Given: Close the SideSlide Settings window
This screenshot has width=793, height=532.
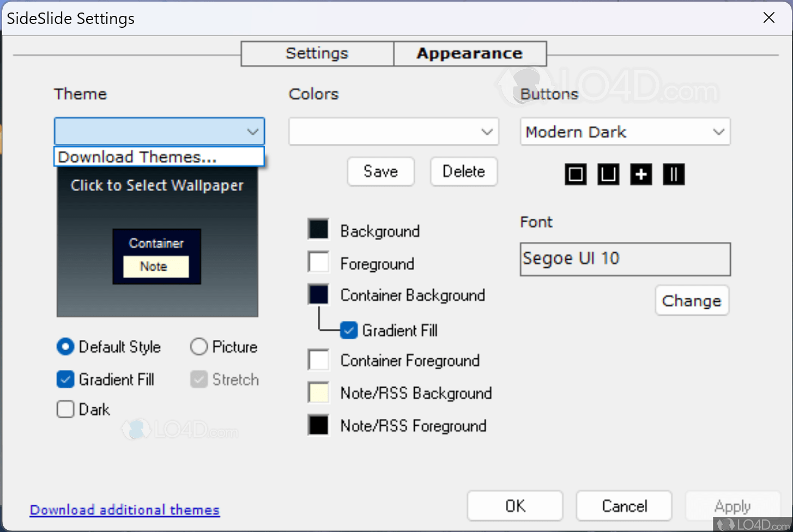Looking at the screenshot, I should coord(769,18).
